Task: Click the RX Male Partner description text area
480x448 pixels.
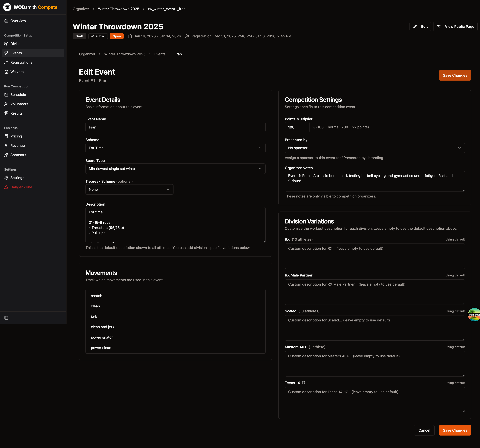Action: pos(375,292)
